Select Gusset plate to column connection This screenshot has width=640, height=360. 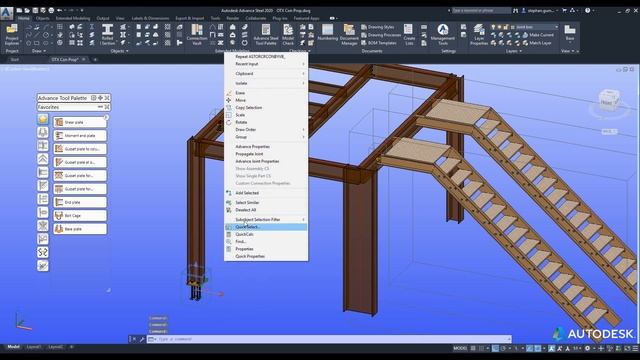tap(80, 149)
